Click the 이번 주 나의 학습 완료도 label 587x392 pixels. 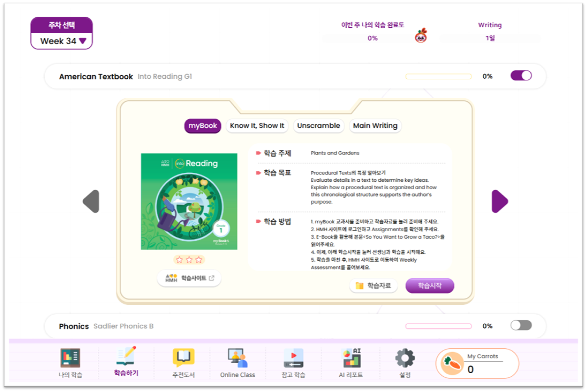372,25
